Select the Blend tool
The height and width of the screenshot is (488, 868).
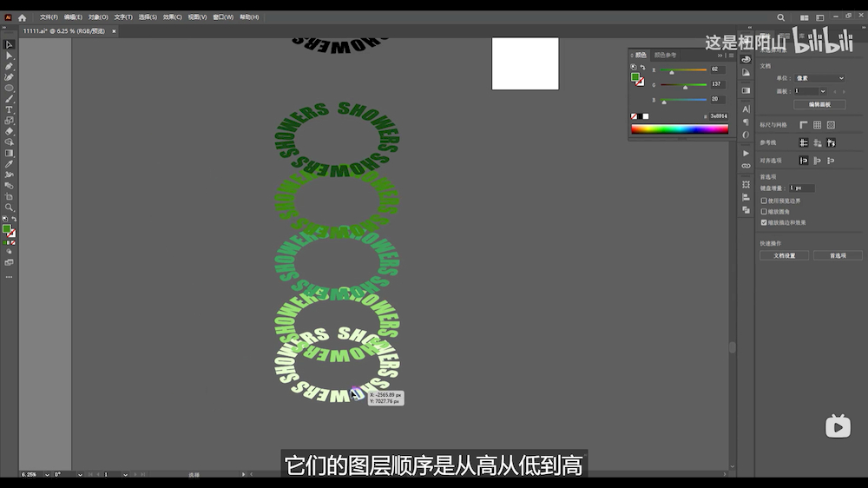(9, 186)
